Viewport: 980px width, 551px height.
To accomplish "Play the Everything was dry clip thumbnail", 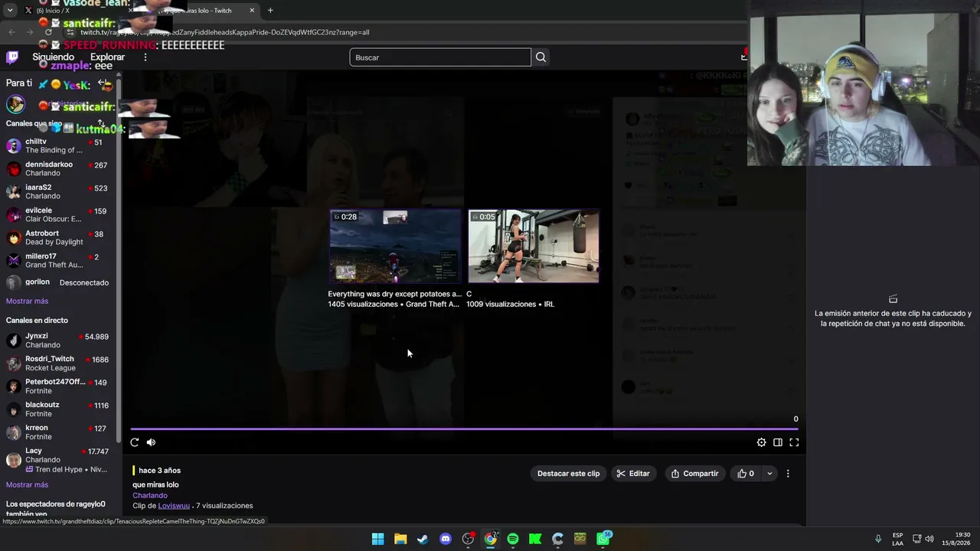I will tap(395, 246).
